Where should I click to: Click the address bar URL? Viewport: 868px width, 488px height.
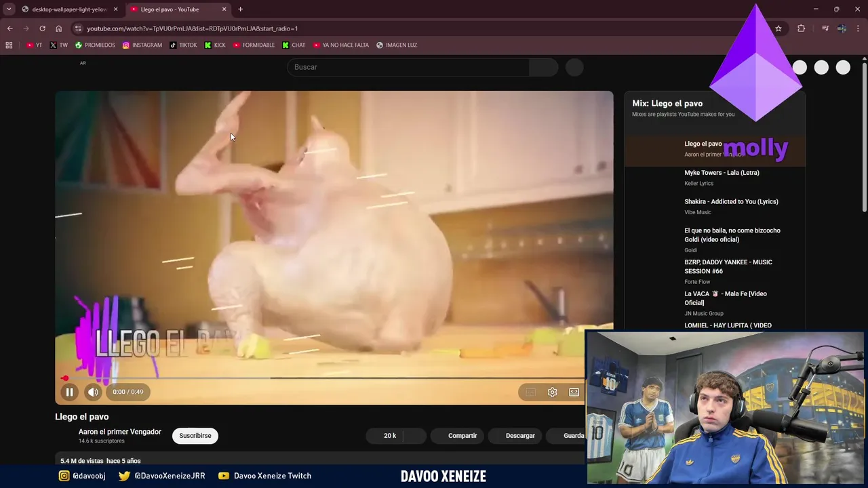pyautogui.click(x=193, y=28)
